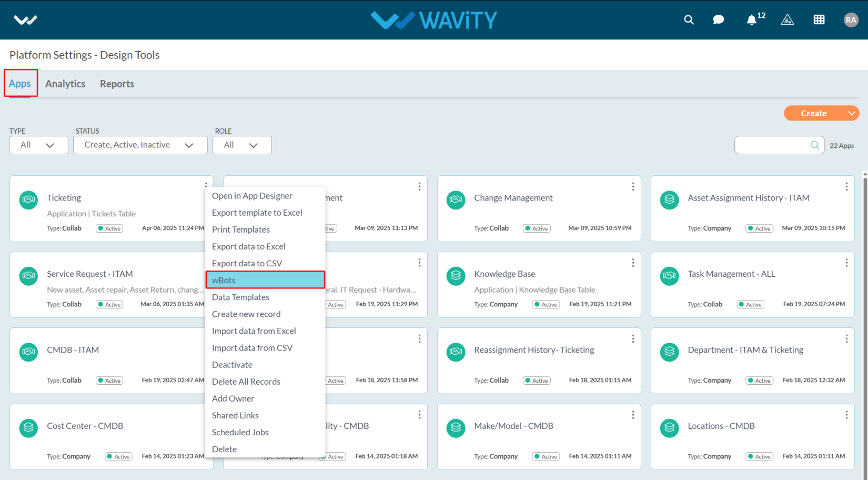Viewport: 868px width, 480px height.
Task: Click the Cost Center - CMDB app icon
Action: click(x=29, y=428)
